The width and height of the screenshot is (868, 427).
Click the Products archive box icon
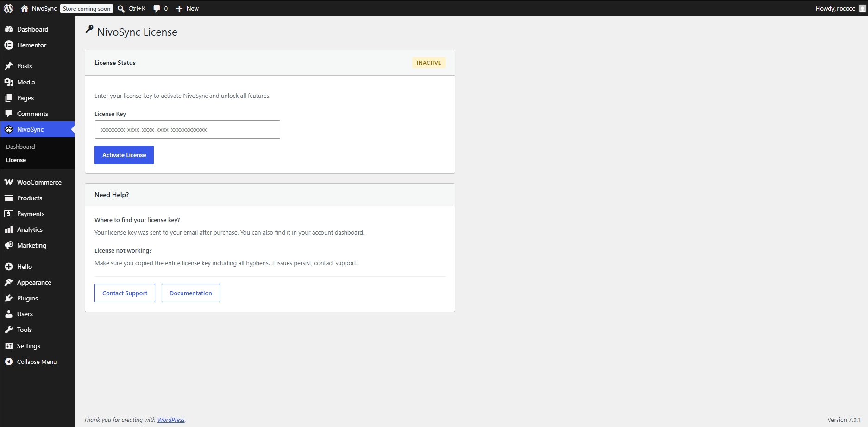[9, 198]
